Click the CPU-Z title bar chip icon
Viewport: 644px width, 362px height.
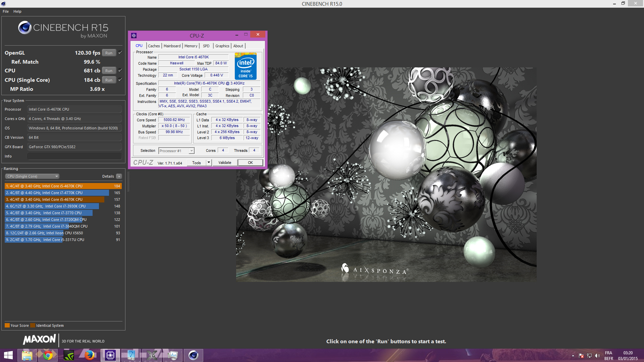[x=134, y=36]
